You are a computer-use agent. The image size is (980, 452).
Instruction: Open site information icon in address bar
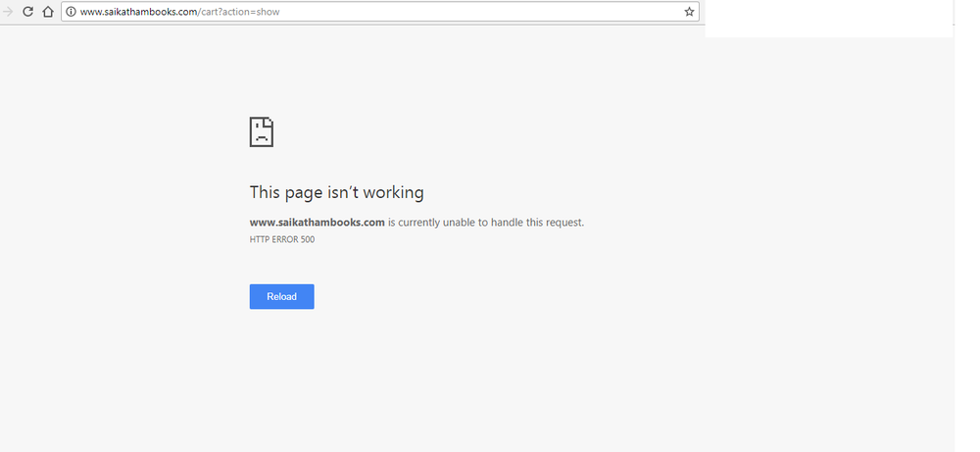coord(71,11)
